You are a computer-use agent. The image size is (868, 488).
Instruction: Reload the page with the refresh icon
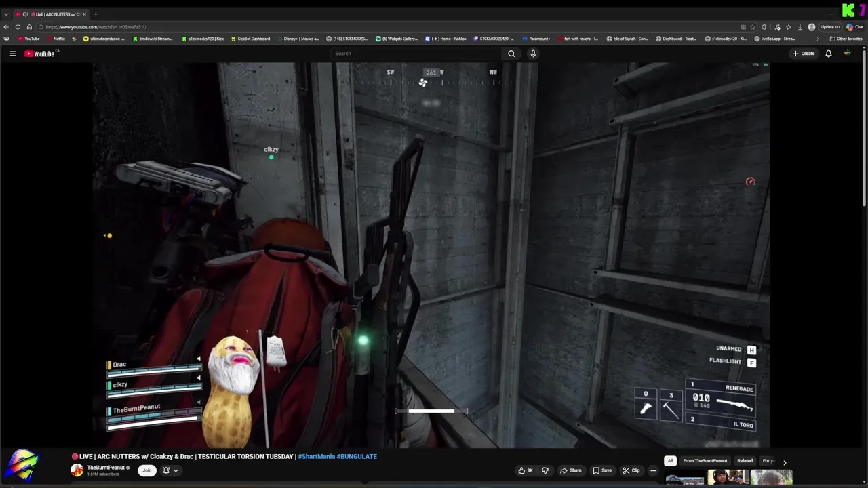point(18,27)
